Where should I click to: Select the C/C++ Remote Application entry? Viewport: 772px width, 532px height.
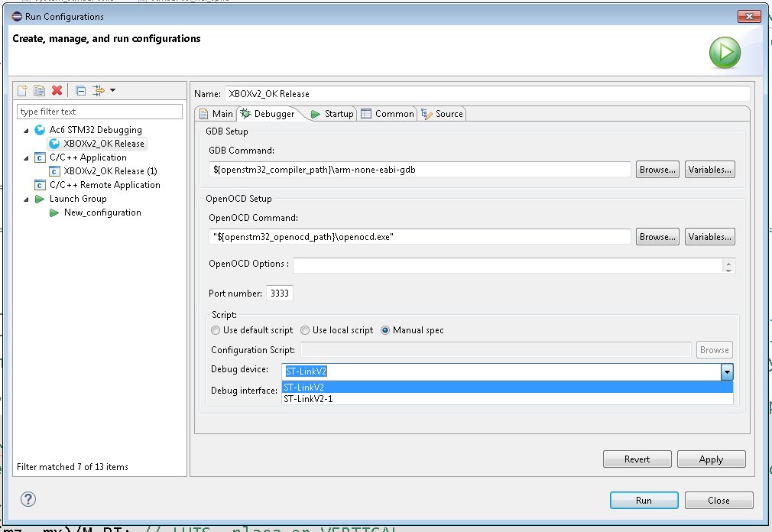(105, 185)
